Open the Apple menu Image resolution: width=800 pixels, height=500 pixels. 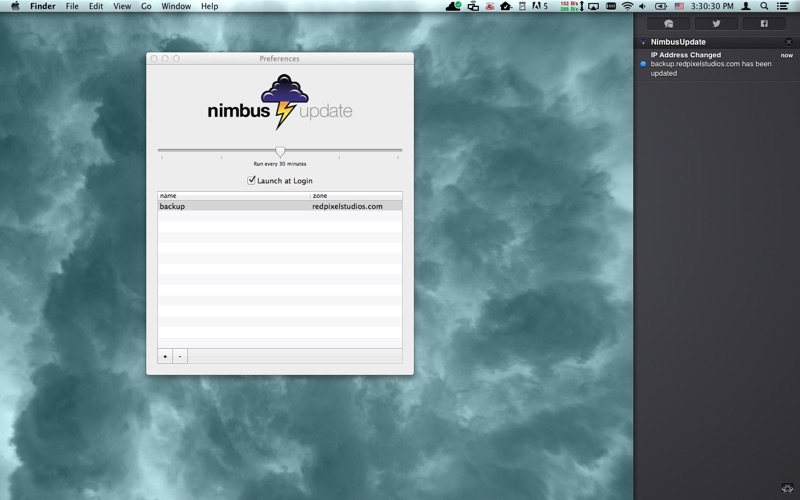point(15,6)
